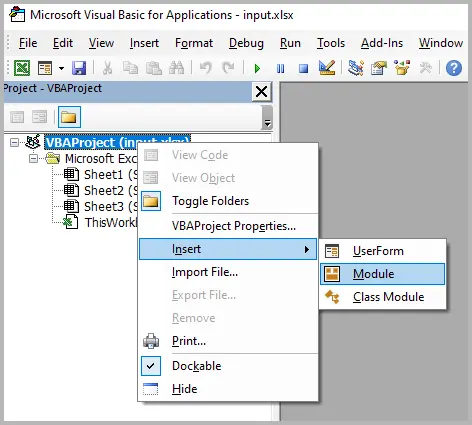
Task: Click the View Object icon in Project panel
Action: [x=40, y=117]
